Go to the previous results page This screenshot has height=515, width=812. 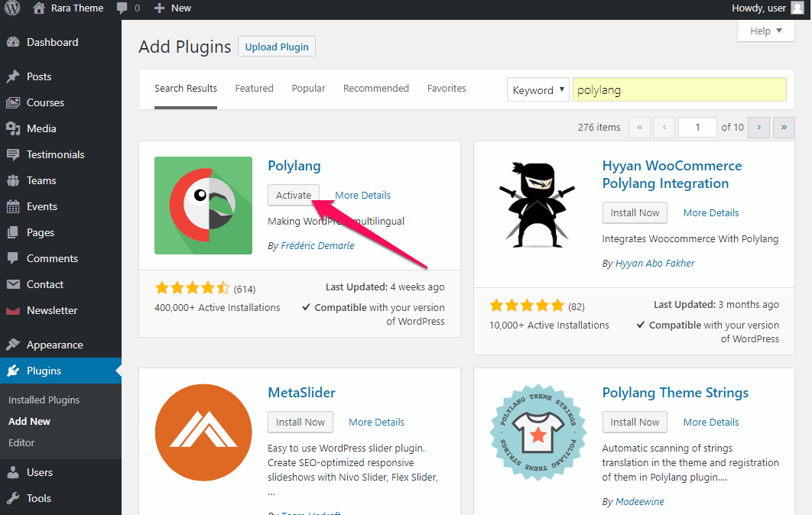tap(664, 128)
